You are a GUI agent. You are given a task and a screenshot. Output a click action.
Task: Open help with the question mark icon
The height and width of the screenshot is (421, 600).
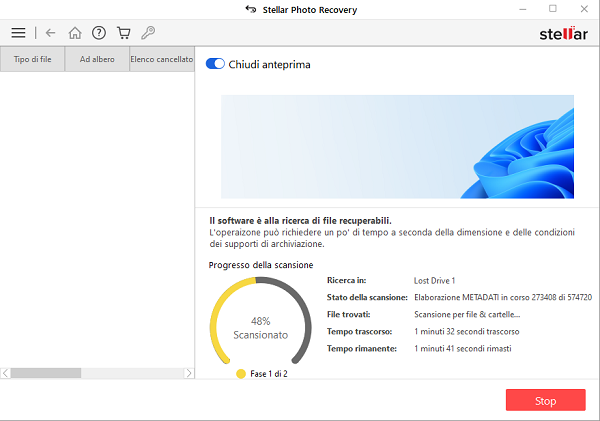click(99, 33)
